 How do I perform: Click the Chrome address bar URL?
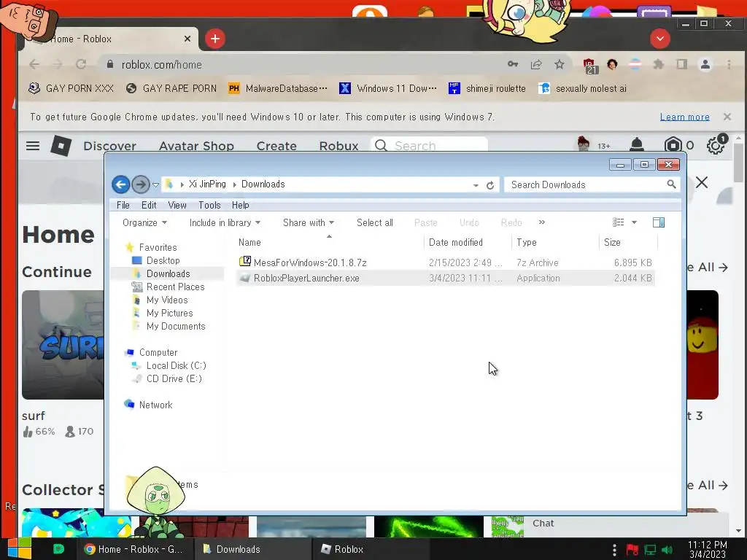coord(161,65)
